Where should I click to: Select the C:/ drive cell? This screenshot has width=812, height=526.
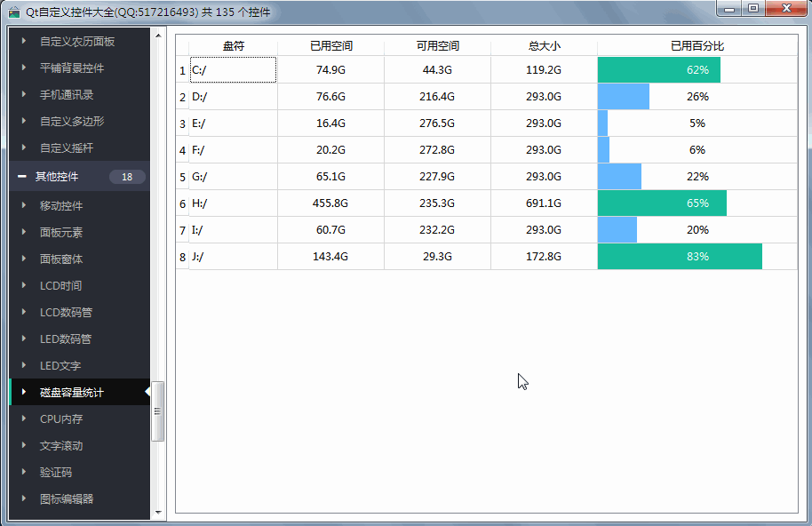pyautogui.click(x=233, y=70)
